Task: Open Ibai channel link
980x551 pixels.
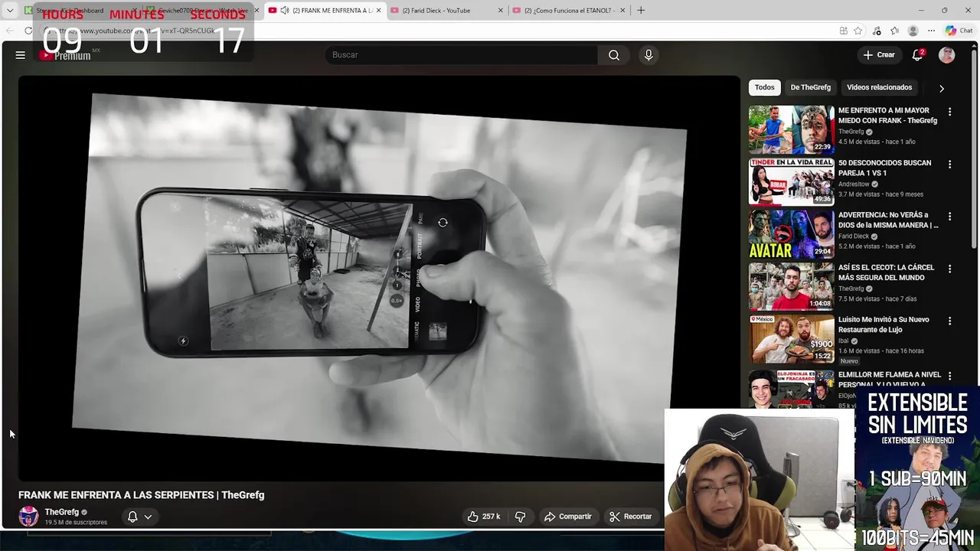Action: tap(844, 341)
